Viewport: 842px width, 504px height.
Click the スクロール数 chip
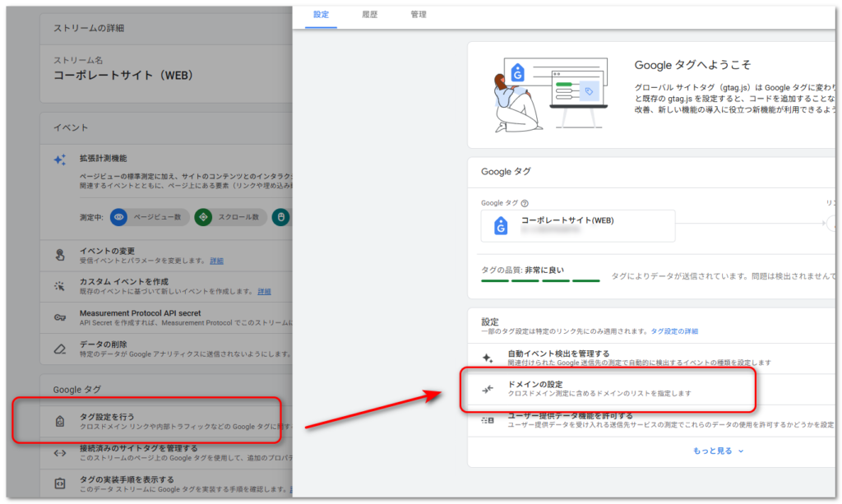[231, 217]
